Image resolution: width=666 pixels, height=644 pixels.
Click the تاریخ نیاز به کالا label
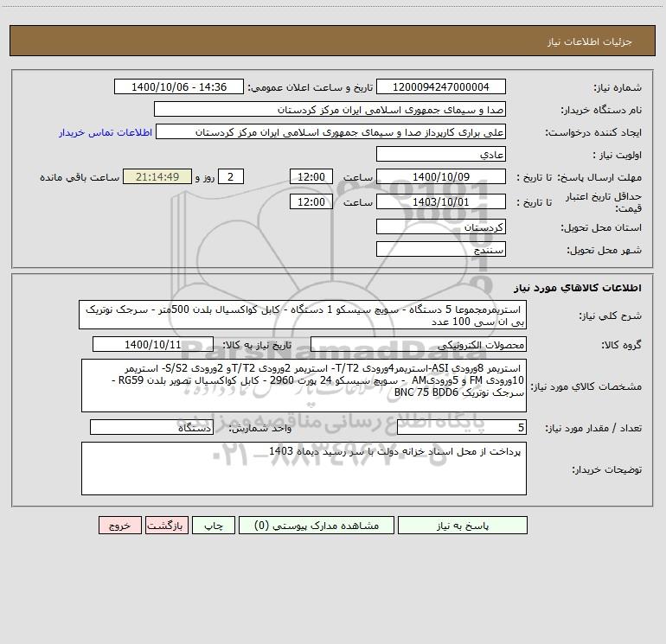coord(257,345)
